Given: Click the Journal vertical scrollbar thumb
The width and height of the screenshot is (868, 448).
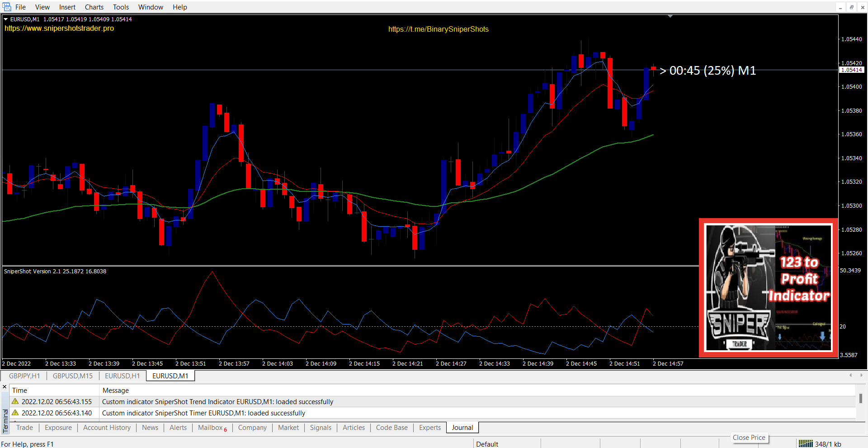Looking at the screenshot, I should [860, 398].
